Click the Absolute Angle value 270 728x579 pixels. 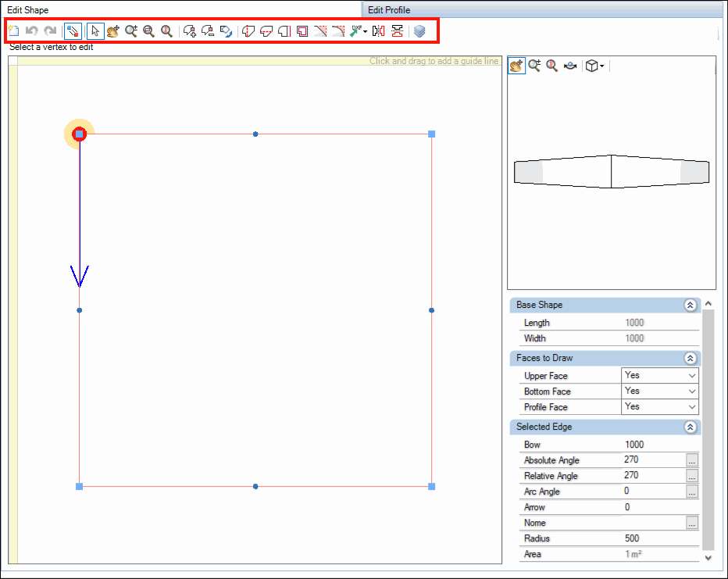pyautogui.click(x=631, y=459)
